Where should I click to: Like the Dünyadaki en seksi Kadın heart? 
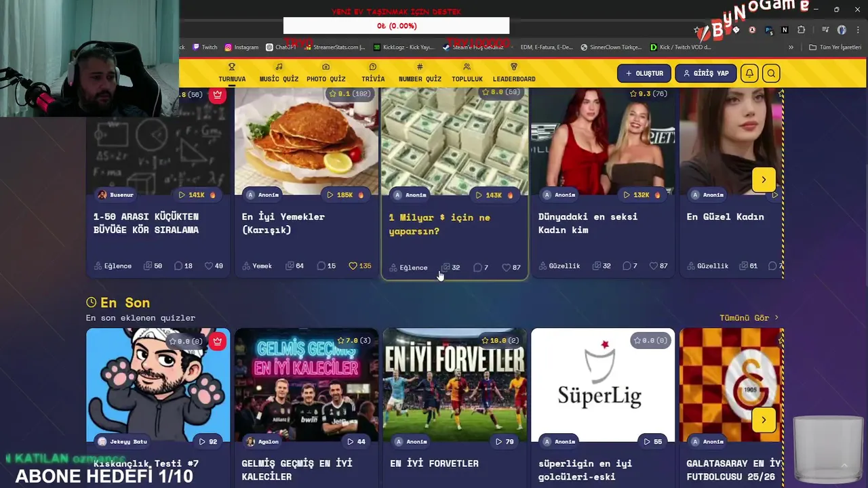654,266
